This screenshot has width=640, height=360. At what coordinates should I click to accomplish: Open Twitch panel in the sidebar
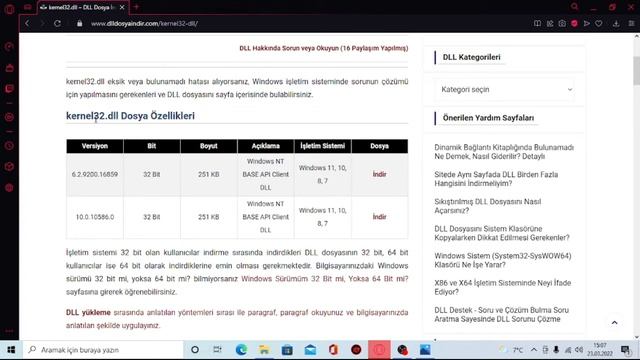[9, 89]
